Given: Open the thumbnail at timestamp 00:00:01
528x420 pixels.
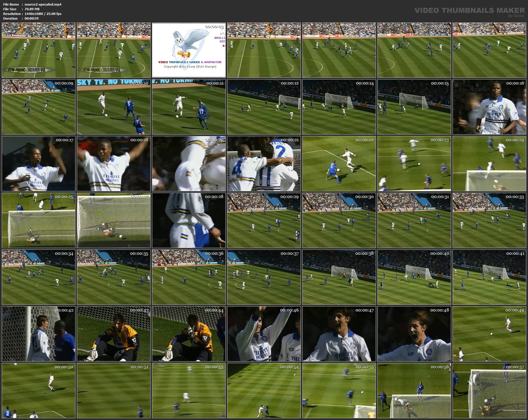Looking at the screenshot, I should point(38,50).
